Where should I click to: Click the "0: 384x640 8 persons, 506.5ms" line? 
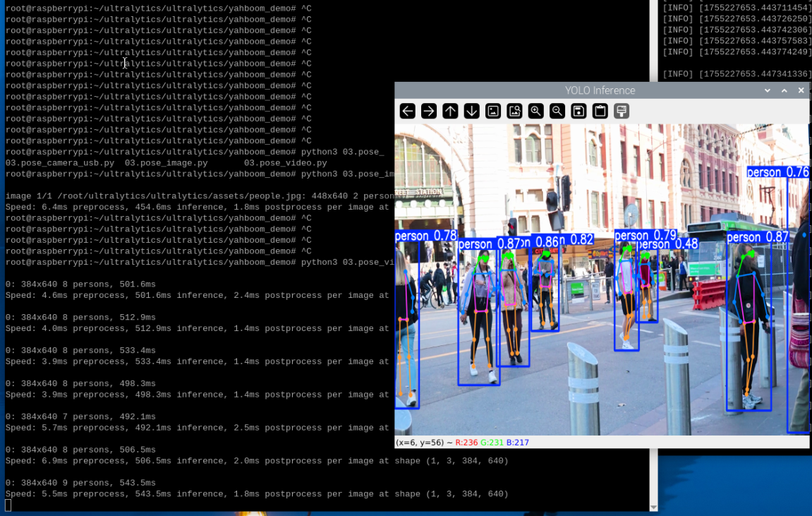[x=80, y=450]
